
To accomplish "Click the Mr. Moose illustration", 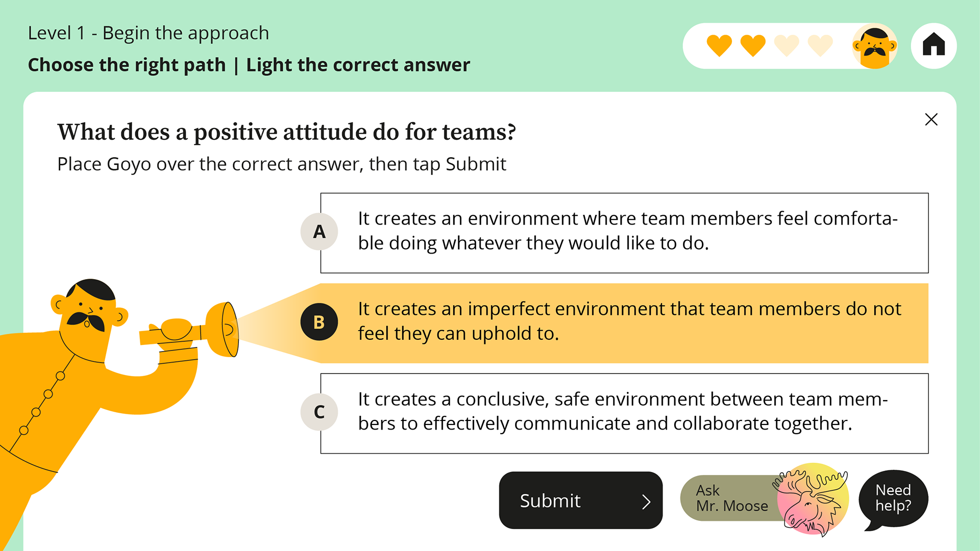I will pyautogui.click(x=812, y=499).
